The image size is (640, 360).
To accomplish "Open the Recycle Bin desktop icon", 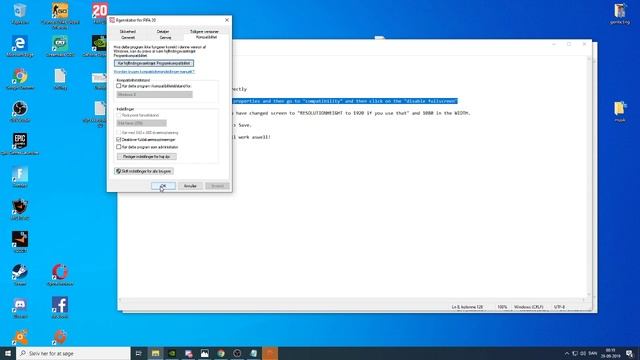I will (20, 12).
